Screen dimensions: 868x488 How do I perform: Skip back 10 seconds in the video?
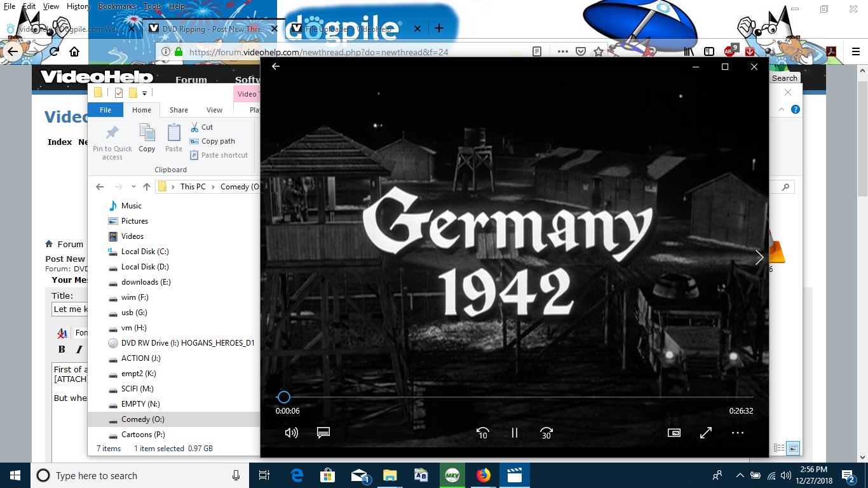pyautogui.click(x=483, y=433)
